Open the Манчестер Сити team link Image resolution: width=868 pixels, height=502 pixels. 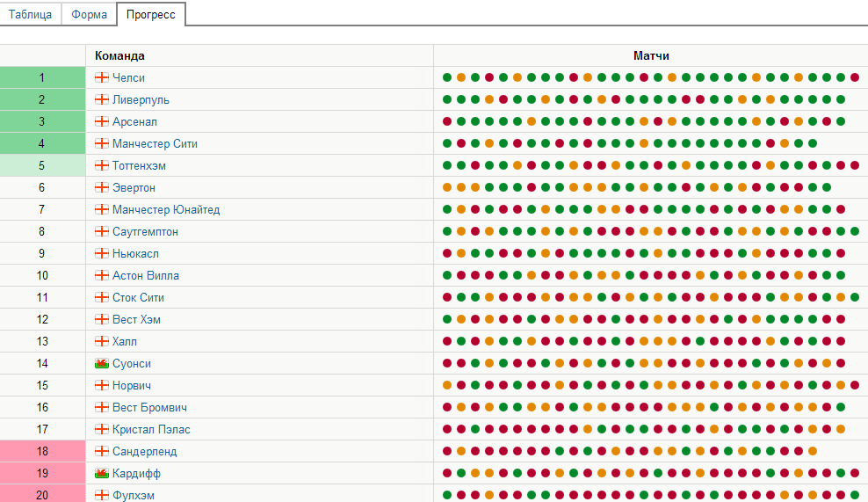(x=155, y=143)
